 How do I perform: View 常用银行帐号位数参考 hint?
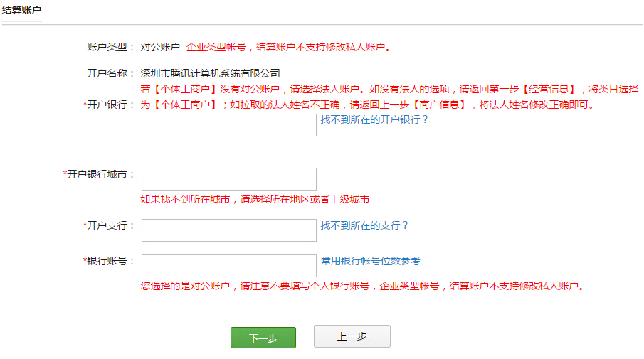[370, 261]
